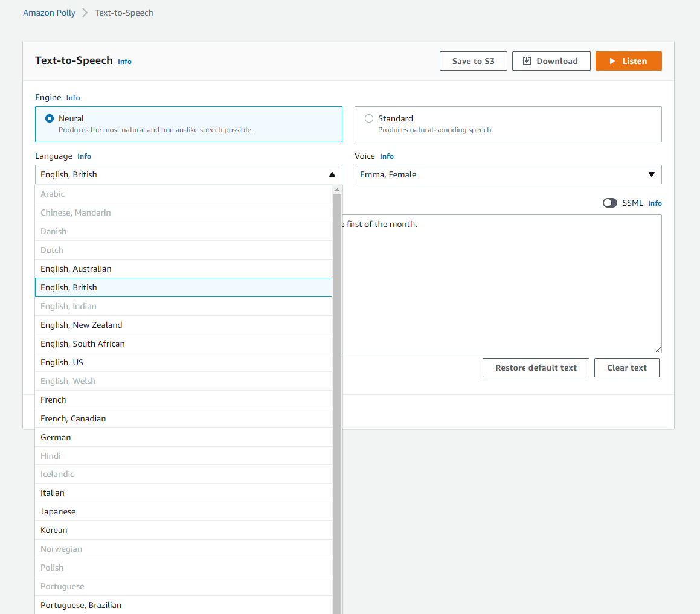
Task: Open the Info link next to SSML
Action: 655,203
